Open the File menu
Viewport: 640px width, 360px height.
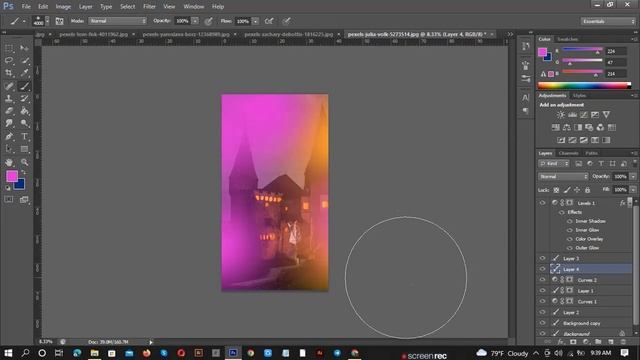[x=26, y=7]
